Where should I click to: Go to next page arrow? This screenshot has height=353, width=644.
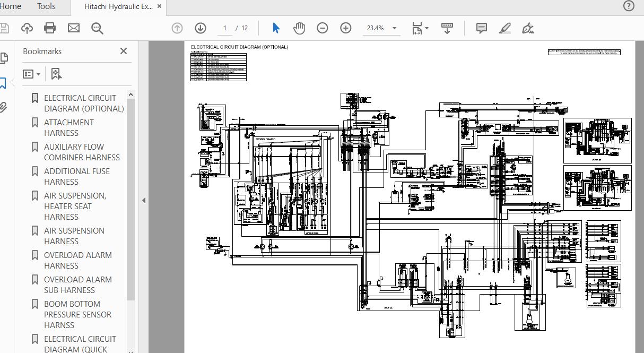click(x=201, y=28)
